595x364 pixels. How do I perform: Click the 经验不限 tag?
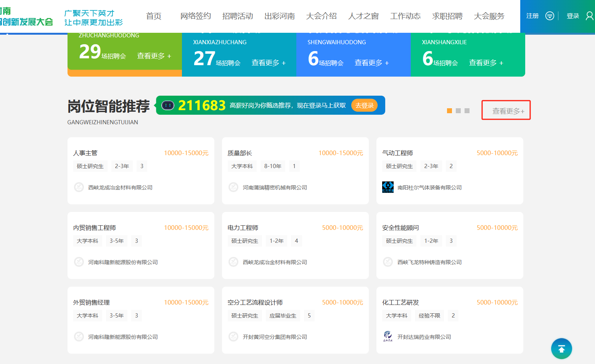429,316
